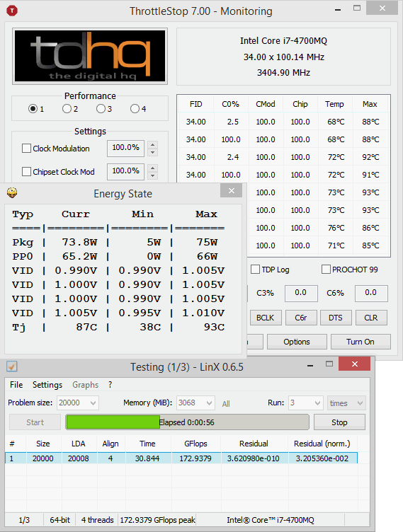Image resolution: width=403 pixels, height=532 pixels.
Task: Click the 64-bit status bar entry
Action: [x=59, y=520]
